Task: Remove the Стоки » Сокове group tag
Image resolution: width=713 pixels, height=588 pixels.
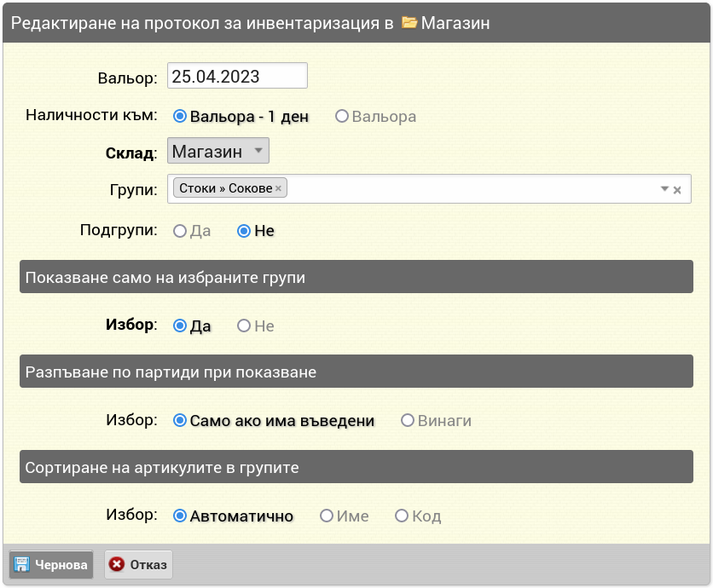Action: tap(278, 188)
